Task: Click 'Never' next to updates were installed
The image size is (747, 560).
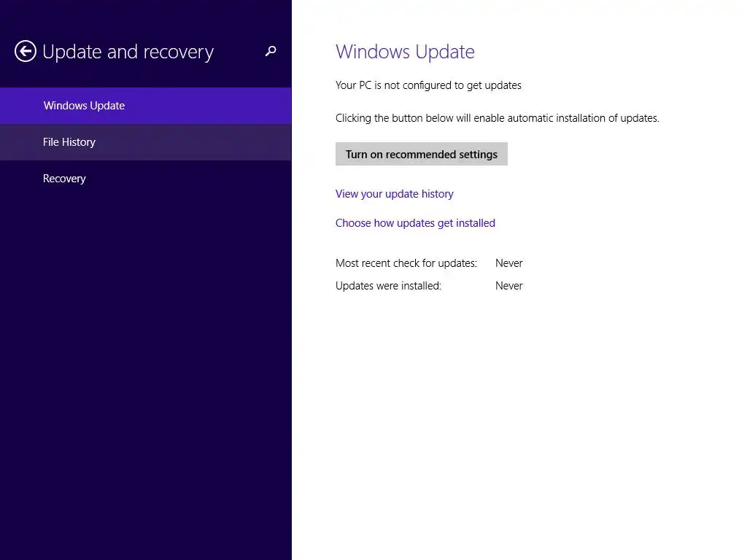Action: click(508, 286)
